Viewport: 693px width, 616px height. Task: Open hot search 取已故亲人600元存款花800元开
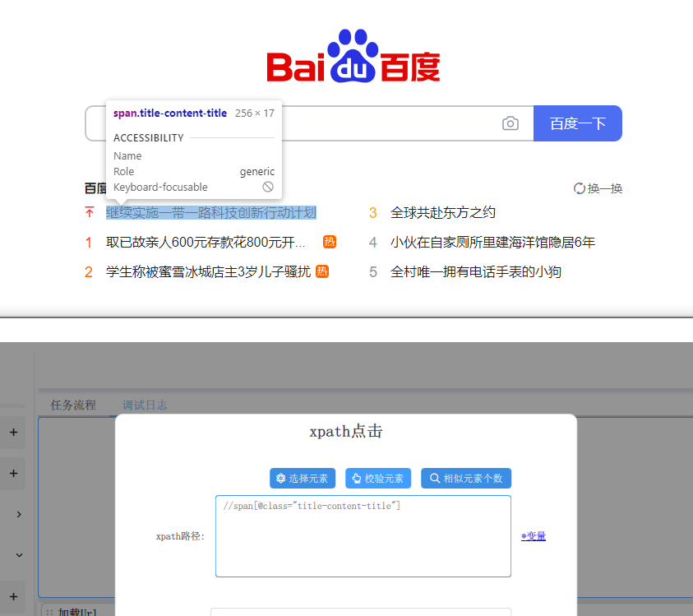(206, 243)
